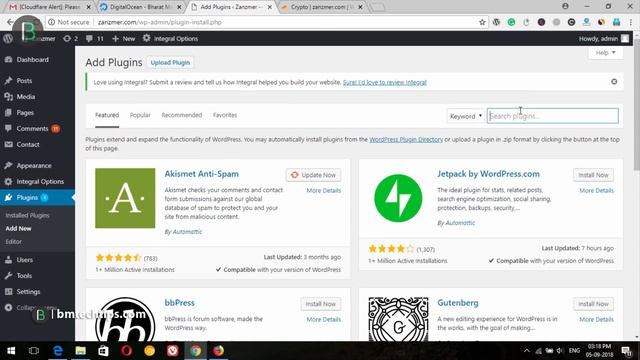This screenshot has width=640, height=360.
Task: Open comments bubble in admin bar
Action: (94, 39)
